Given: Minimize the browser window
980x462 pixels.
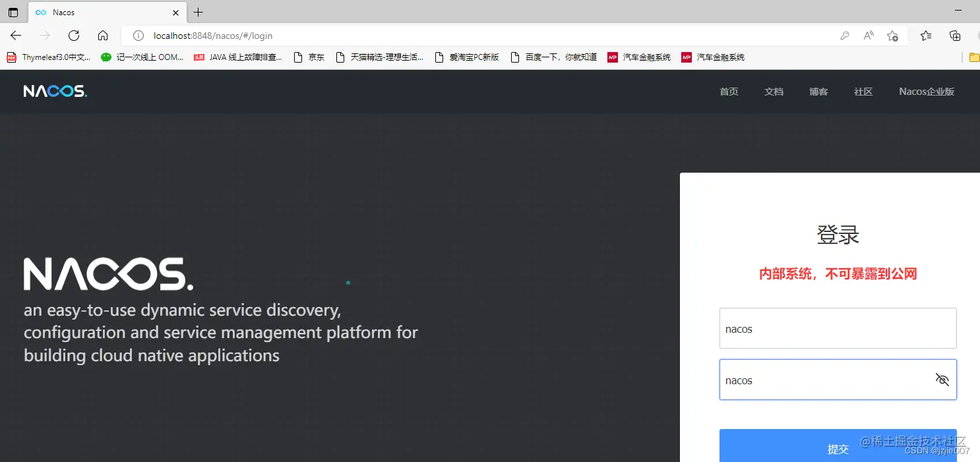Looking at the screenshot, I should click(958, 10).
